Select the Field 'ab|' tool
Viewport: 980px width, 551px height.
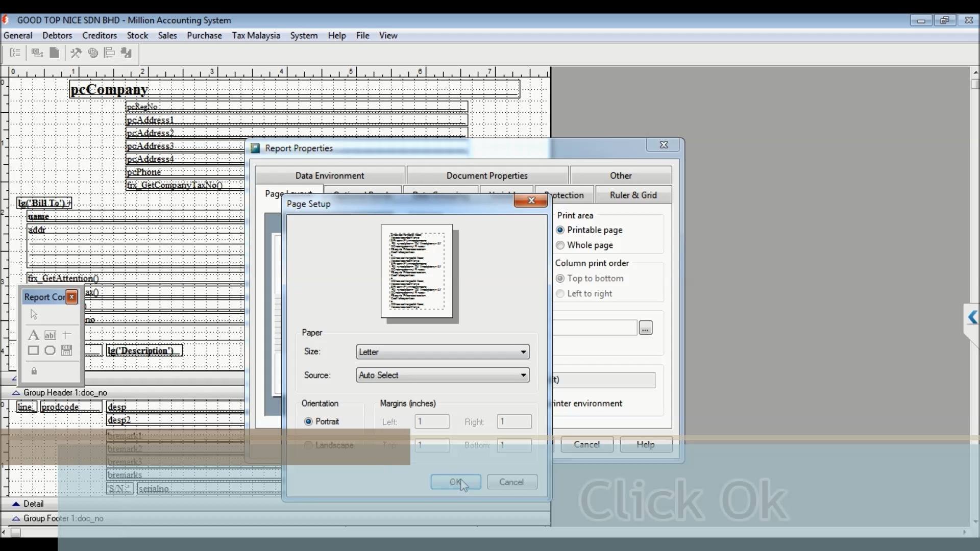click(x=50, y=335)
